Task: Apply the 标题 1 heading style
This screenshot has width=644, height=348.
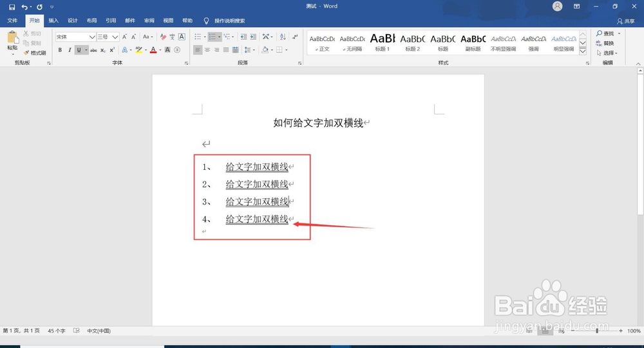Action: click(383, 42)
